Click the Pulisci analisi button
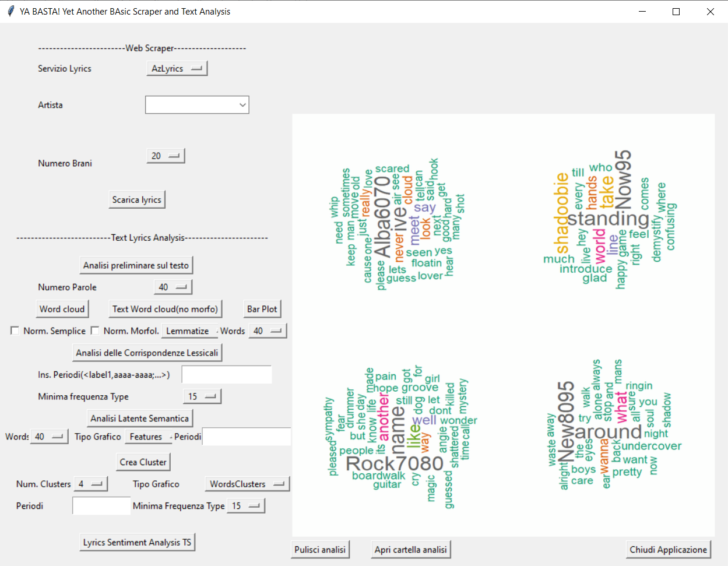Viewport: 728px width, 566px height. pyautogui.click(x=320, y=550)
